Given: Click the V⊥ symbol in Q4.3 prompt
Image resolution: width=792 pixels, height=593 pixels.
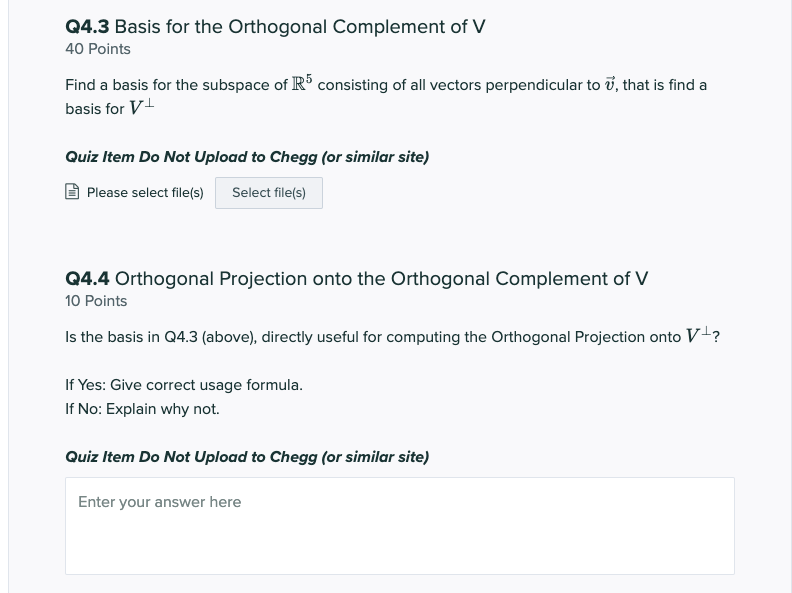Looking at the screenshot, I should coord(141,108).
